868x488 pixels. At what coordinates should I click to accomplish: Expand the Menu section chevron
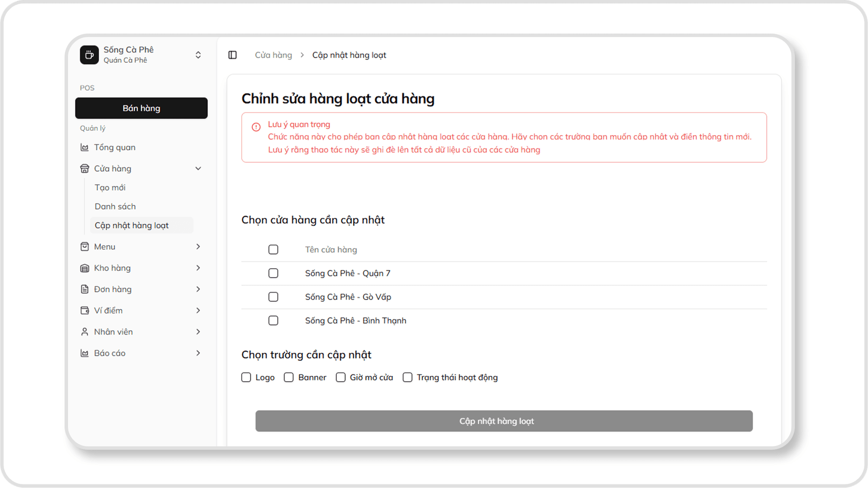tap(198, 246)
